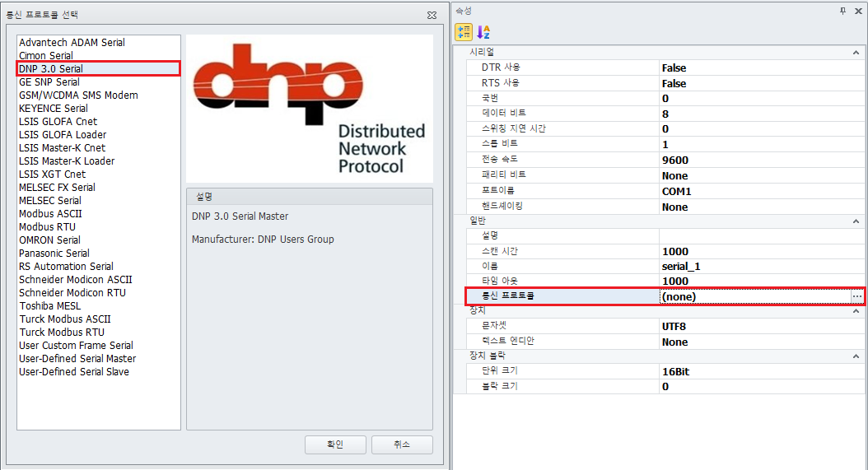Viewport: 868px width, 470px height.
Task: Collapse the 시리얼 property category
Action: 856,53
